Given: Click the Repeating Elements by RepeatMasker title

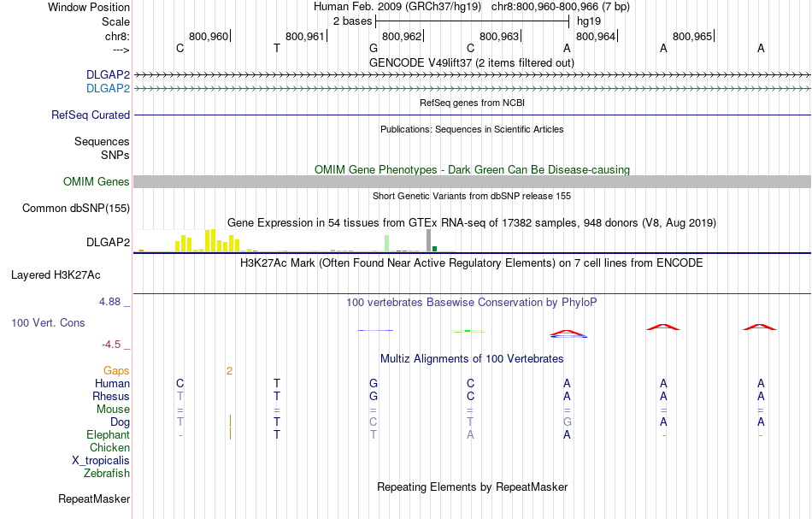Looking at the screenshot, I should [472, 487].
